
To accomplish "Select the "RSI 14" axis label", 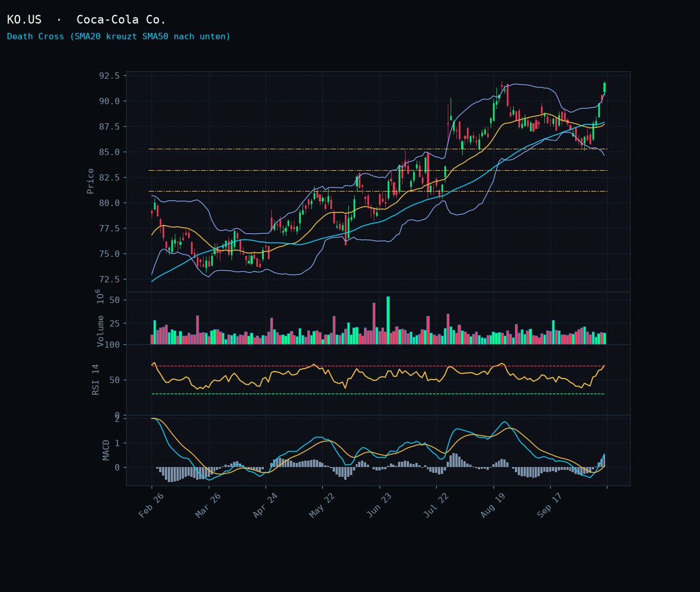I will (x=96, y=380).
